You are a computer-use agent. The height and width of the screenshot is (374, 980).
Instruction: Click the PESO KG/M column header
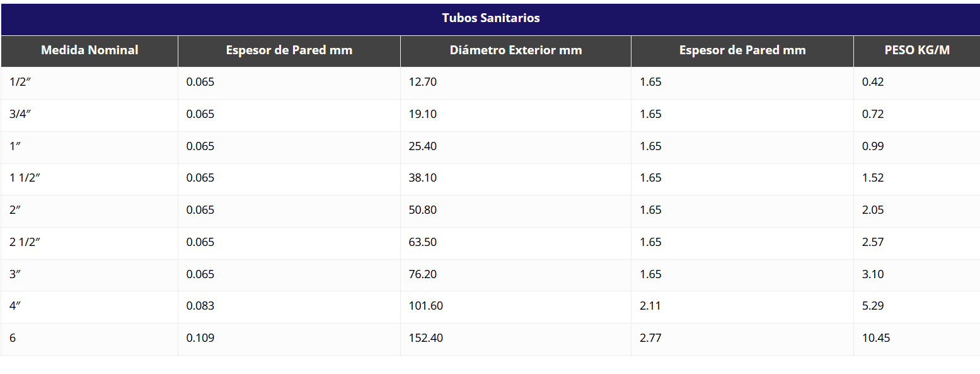(916, 50)
